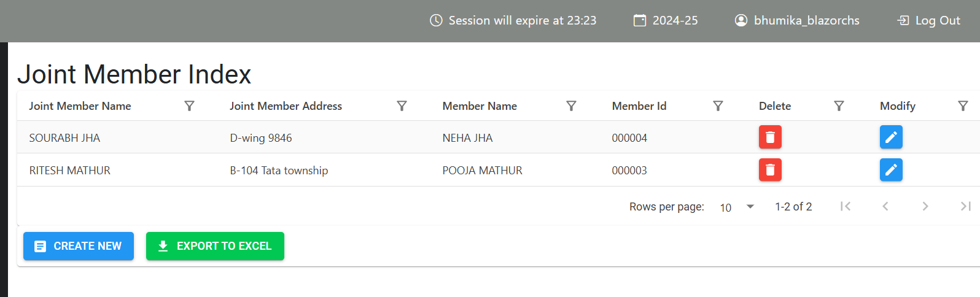
Task: Open filter for Joint Member Address column
Action: pos(402,106)
